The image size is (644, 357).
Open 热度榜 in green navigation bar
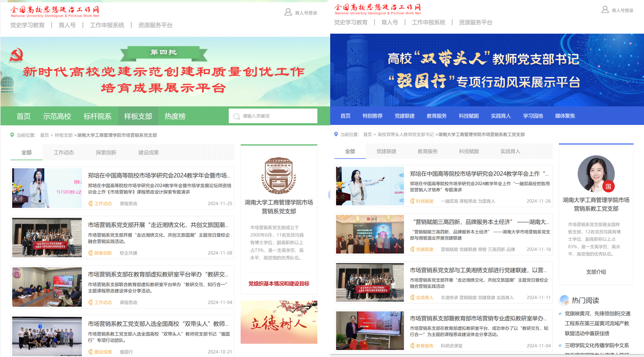(x=175, y=116)
